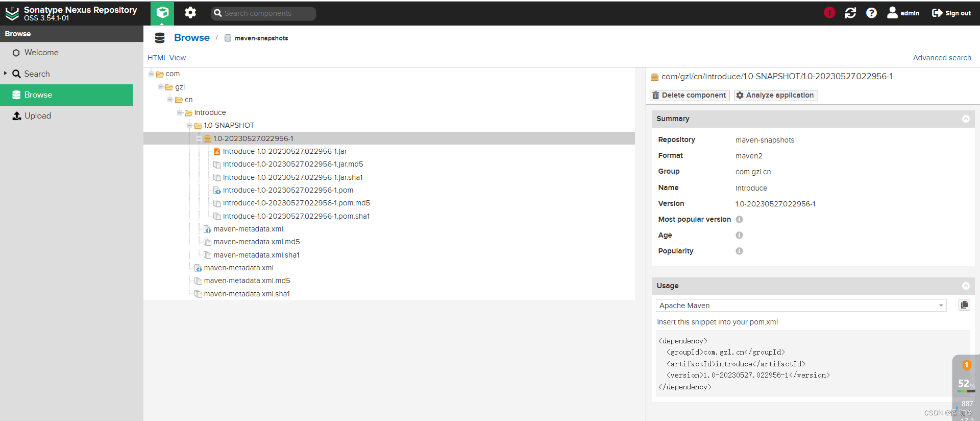Collapse the introduce folder node
The height and width of the screenshot is (421, 980).
pos(180,112)
